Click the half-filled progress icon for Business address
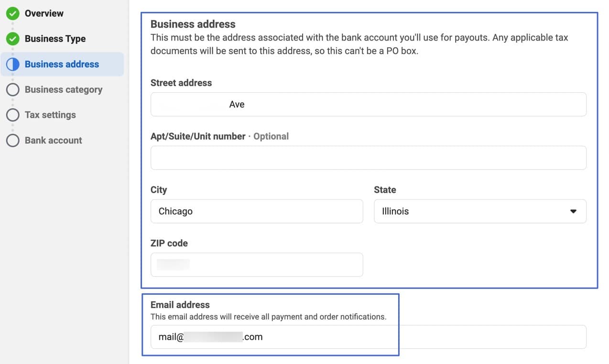This screenshot has height=364, width=609. tap(13, 64)
